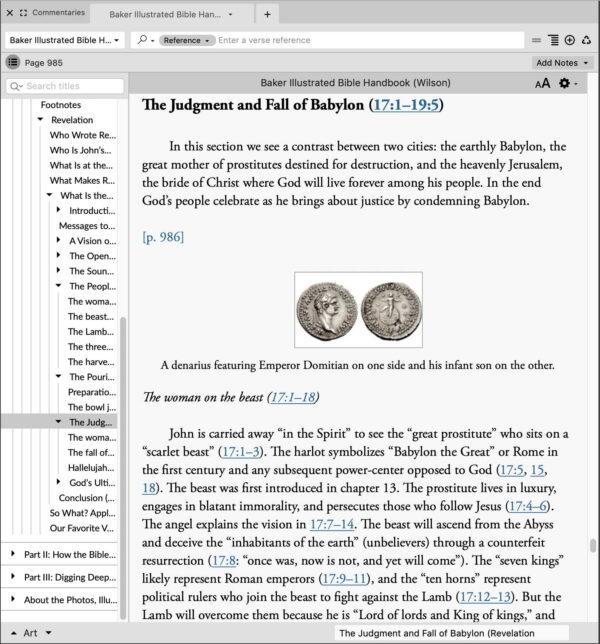The width and height of the screenshot is (600, 644).
Task: Click the add parallel pane plus icon
Action: tap(570, 40)
